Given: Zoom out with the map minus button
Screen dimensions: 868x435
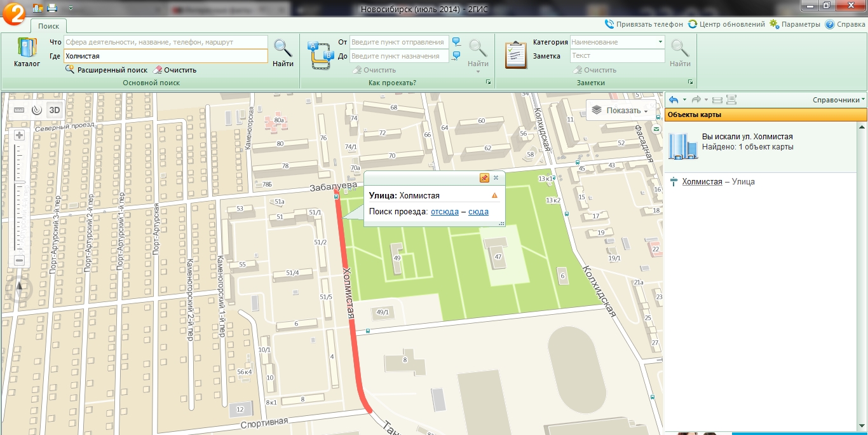Looking at the screenshot, I should click(x=19, y=261).
